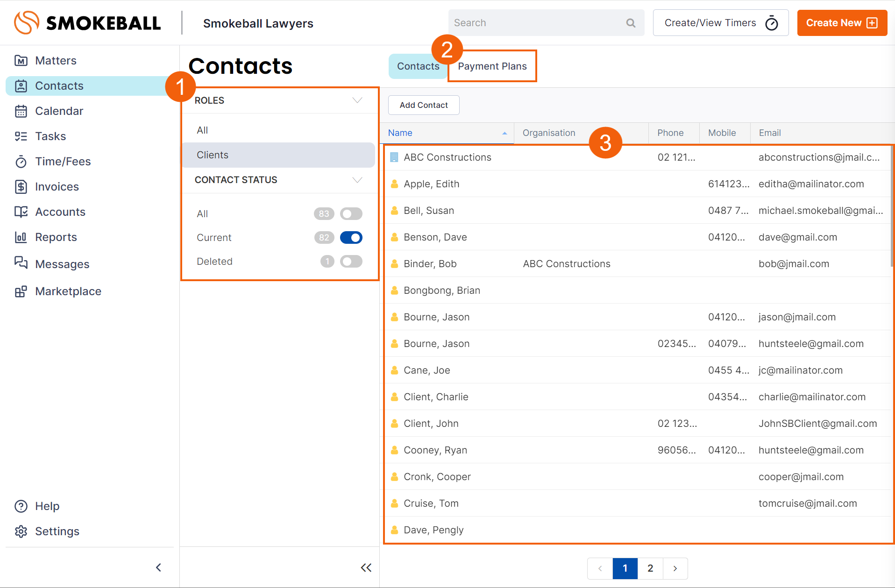Screen dimensions: 895x588
Task: Click email JohnSBClient@gmail.com
Action: pyautogui.click(x=817, y=424)
